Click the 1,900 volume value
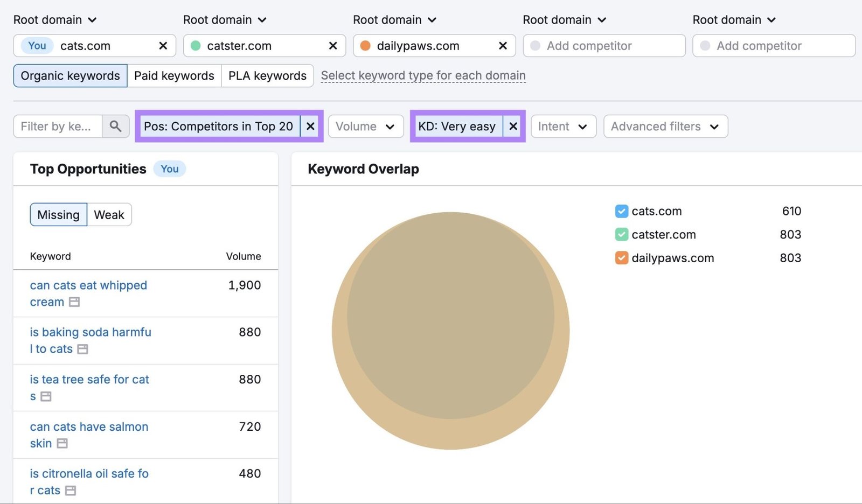 pos(245,285)
